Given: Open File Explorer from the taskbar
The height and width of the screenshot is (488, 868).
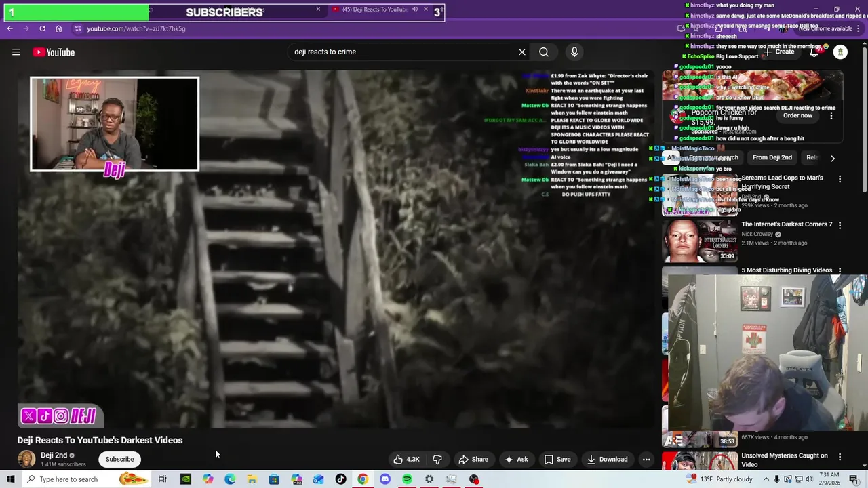Looking at the screenshot, I should point(252,479).
